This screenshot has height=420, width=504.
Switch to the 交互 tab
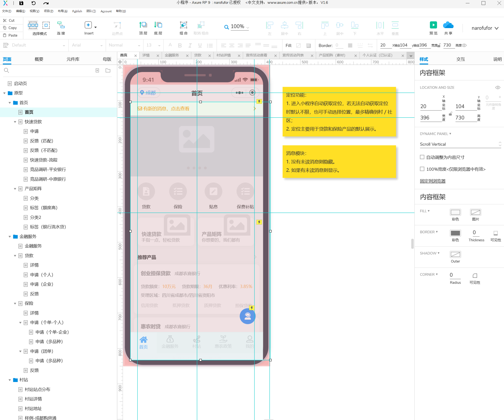point(460,59)
